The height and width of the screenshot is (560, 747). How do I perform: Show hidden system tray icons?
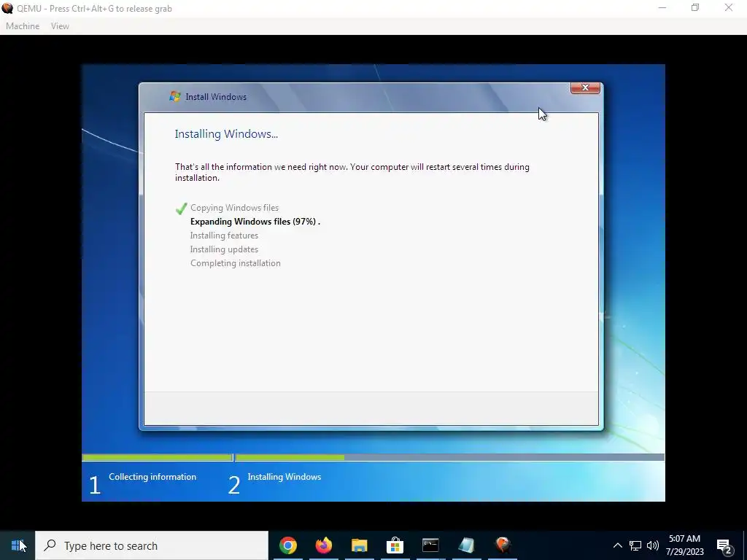[617, 545]
